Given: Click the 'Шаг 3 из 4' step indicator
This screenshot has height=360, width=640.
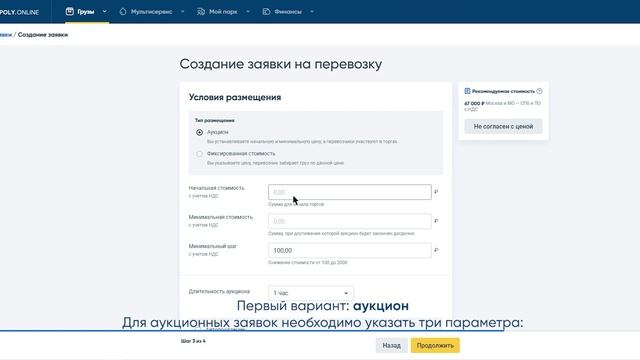Looking at the screenshot, I should click(193, 341).
